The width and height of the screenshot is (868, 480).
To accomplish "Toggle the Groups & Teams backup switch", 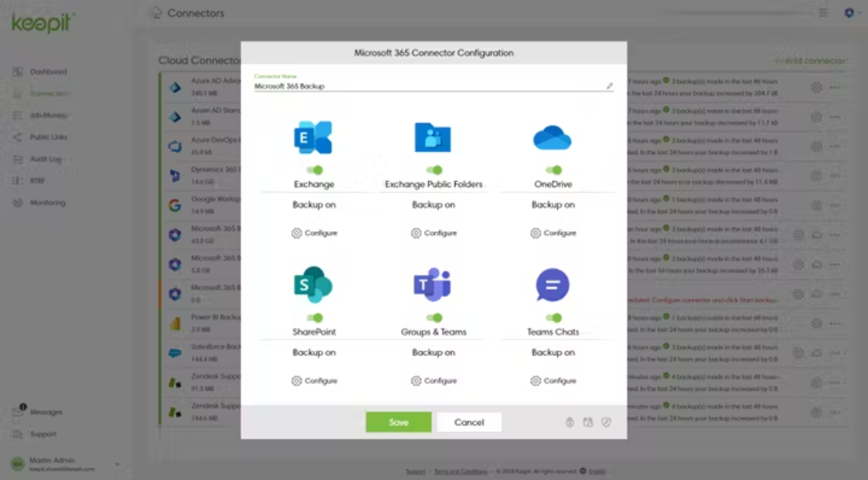I will 434,318.
